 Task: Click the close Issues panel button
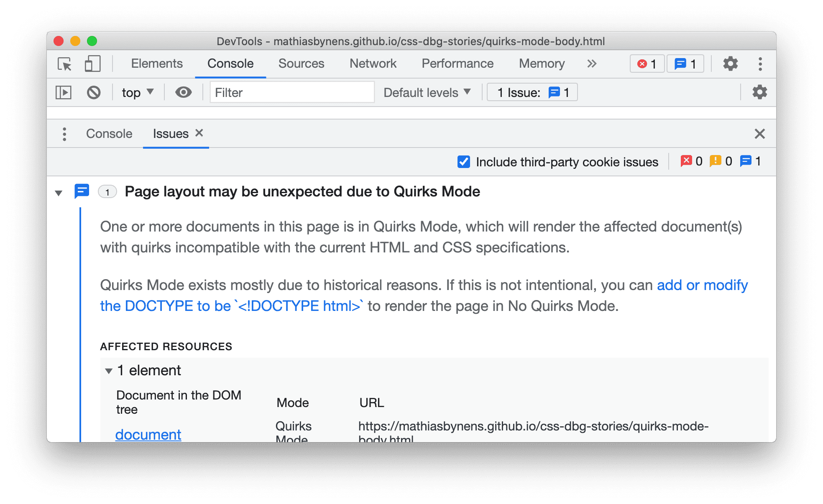click(x=759, y=133)
